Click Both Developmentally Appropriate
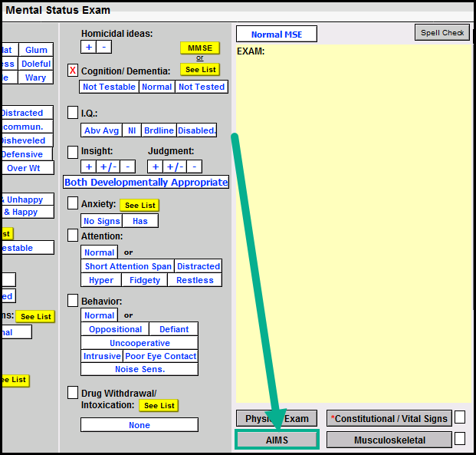Image resolution: width=476 pixels, height=455 pixels. (146, 183)
